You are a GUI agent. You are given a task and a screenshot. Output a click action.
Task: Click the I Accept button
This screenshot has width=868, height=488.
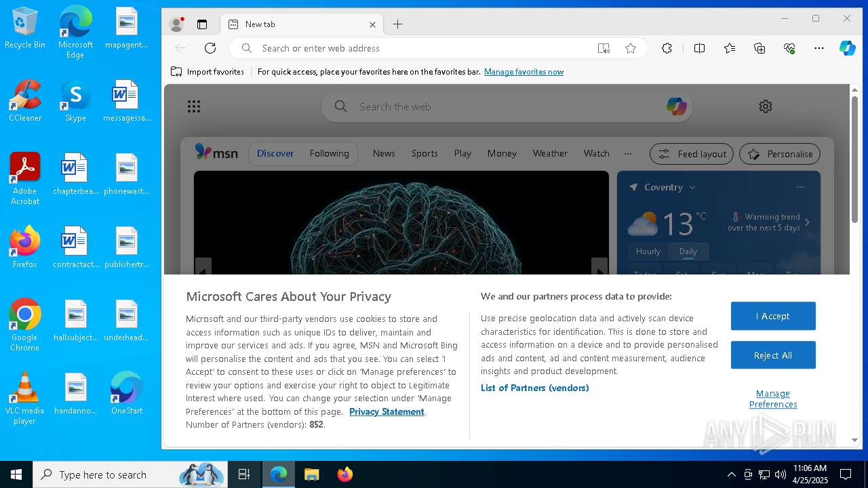point(773,316)
